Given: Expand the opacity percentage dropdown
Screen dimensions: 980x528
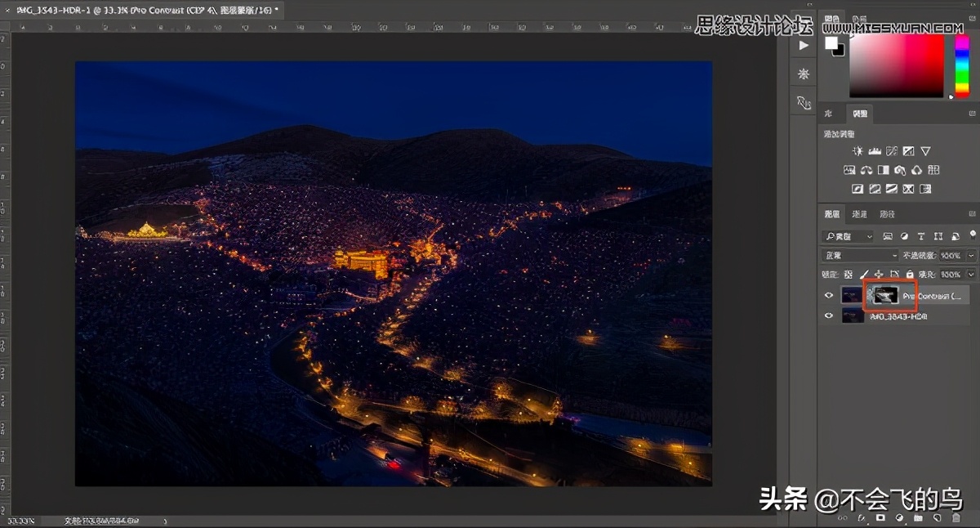Looking at the screenshot, I should tap(970, 255).
